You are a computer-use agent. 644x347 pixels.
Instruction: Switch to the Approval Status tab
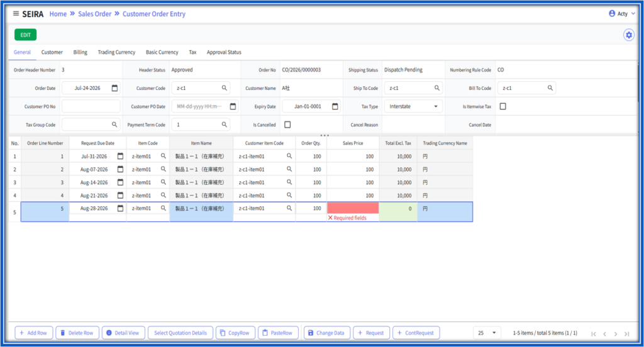click(224, 52)
